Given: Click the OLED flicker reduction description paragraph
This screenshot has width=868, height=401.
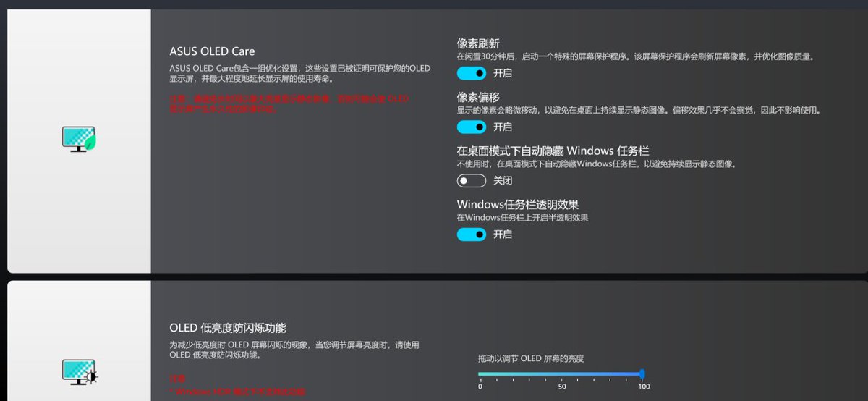Looking at the screenshot, I should pyautogui.click(x=294, y=350).
